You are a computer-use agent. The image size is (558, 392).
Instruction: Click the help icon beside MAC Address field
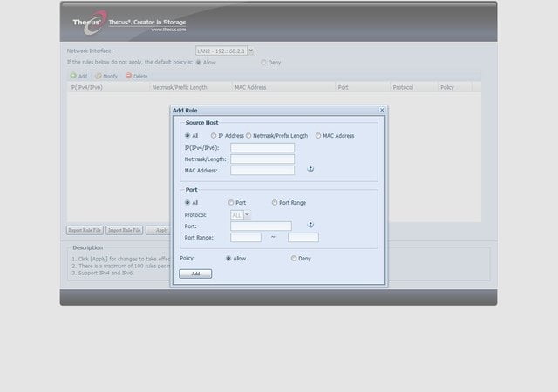[x=310, y=169]
